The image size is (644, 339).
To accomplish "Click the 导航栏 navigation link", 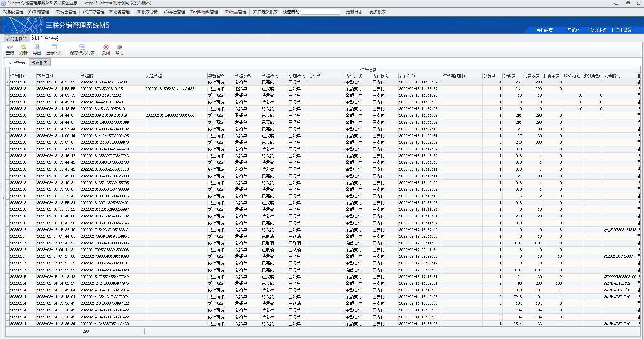I will [574, 30].
